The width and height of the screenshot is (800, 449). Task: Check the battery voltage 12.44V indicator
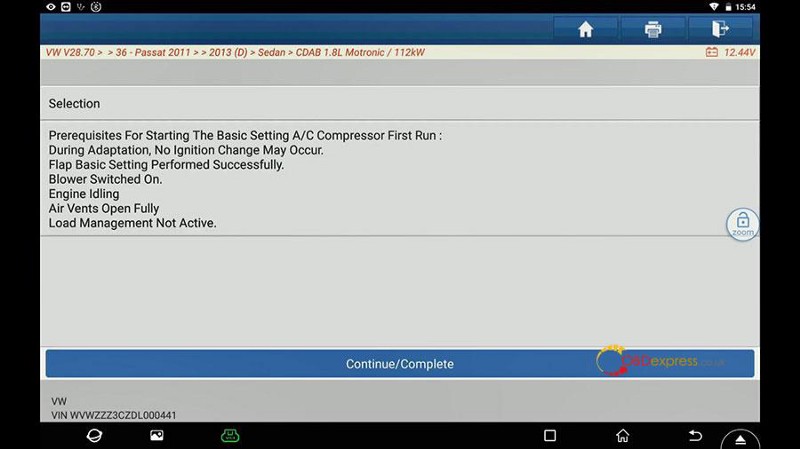[x=730, y=52]
